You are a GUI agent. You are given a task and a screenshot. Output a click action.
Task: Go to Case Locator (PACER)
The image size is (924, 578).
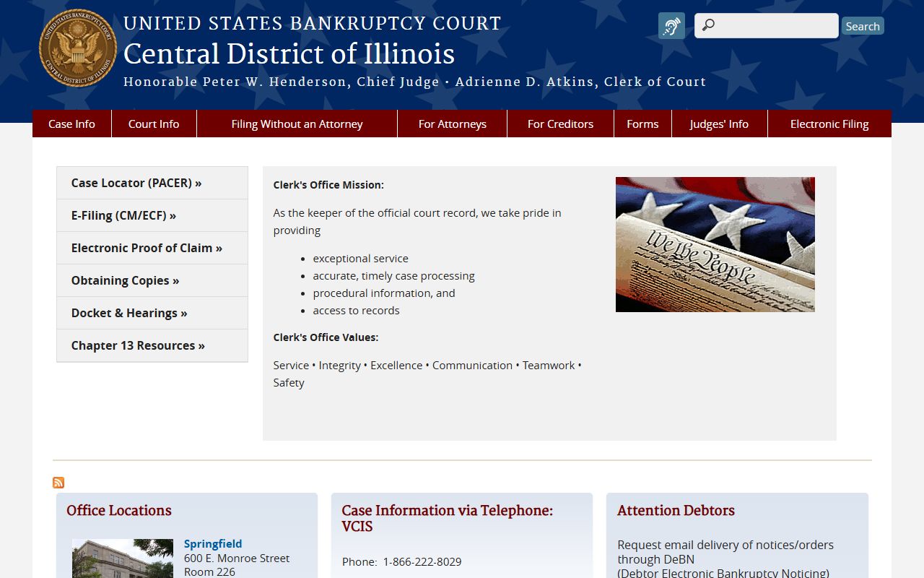coord(152,183)
